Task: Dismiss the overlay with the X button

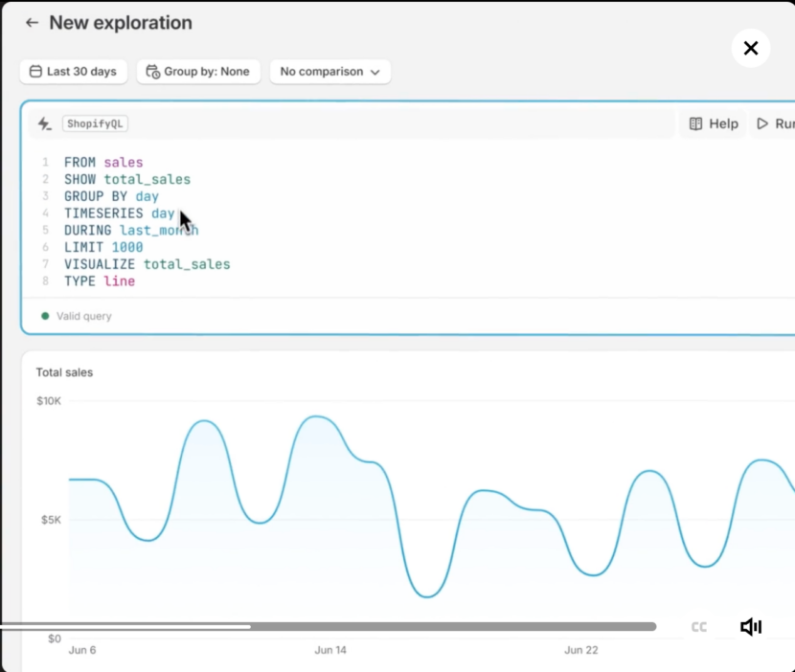Action: pos(750,48)
